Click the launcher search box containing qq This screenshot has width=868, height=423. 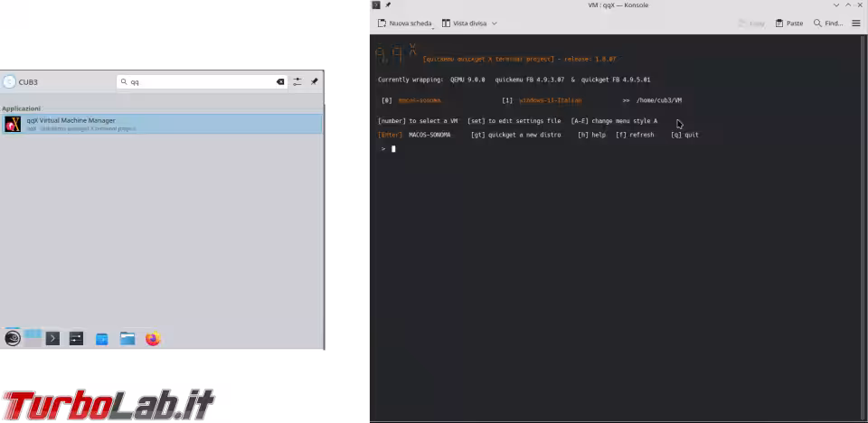[202, 82]
